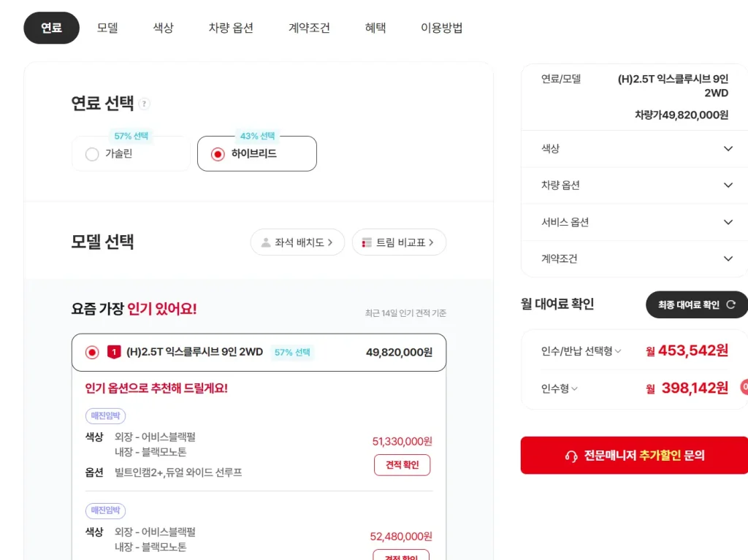Click the person icon in 좌석 배치도

coord(265,242)
